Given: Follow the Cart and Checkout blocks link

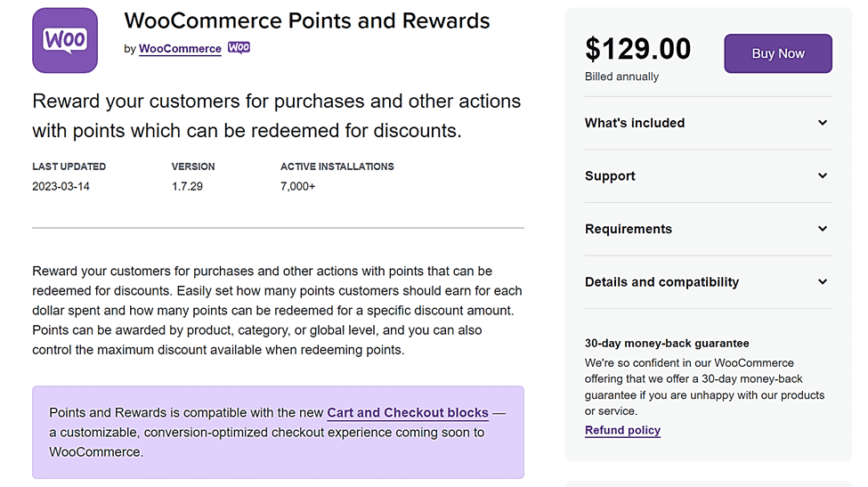Looking at the screenshot, I should click(408, 412).
